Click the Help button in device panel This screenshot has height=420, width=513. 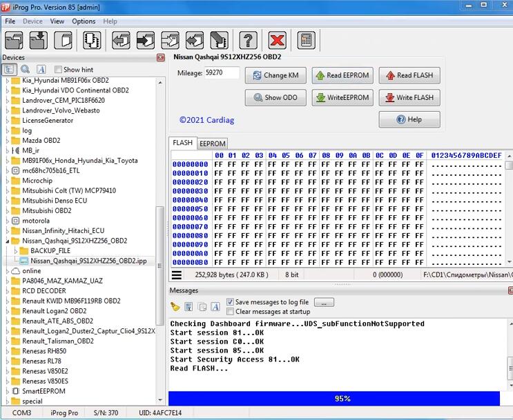409,119
